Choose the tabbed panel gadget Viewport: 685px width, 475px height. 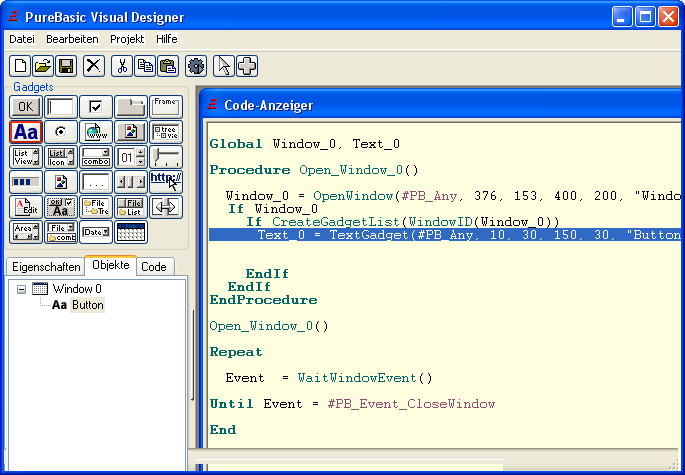click(x=131, y=107)
